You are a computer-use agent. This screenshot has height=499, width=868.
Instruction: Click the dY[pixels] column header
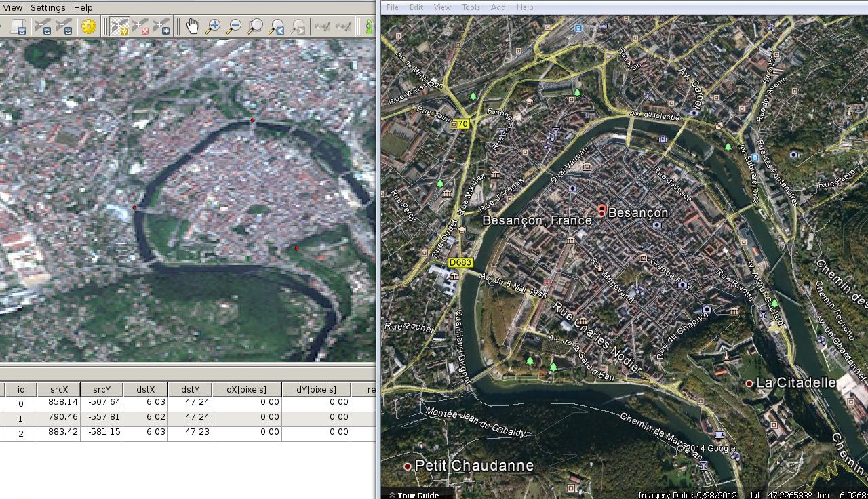(316, 389)
